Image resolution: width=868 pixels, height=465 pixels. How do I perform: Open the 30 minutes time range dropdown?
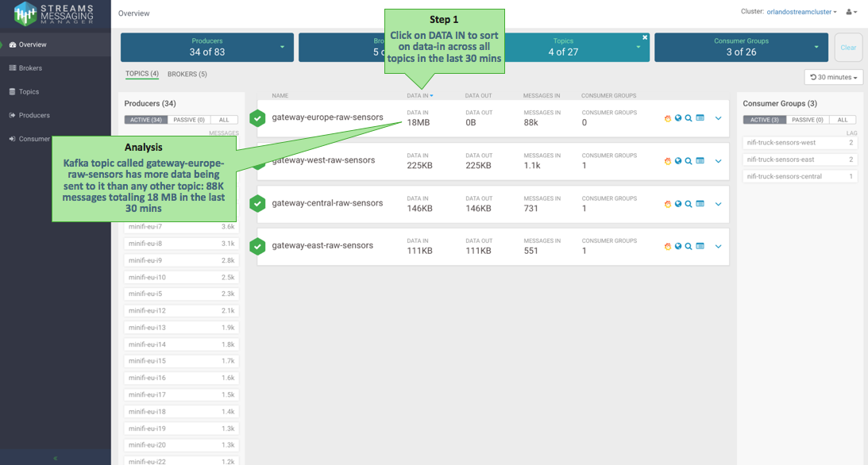(x=833, y=77)
